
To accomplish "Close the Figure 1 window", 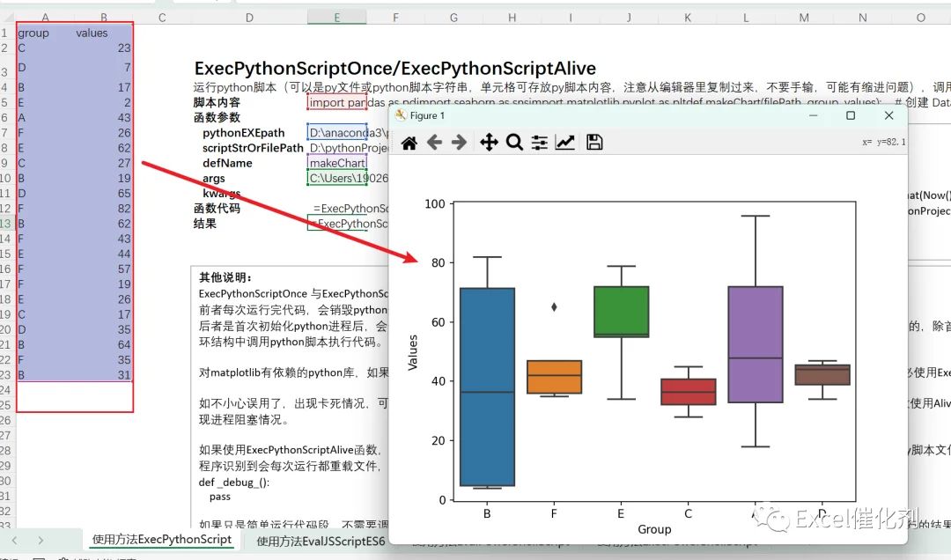I will click(x=889, y=115).
